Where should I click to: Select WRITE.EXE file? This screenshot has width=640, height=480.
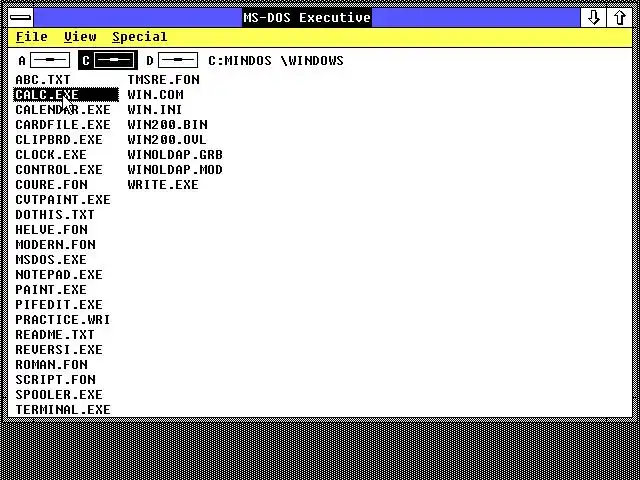tap(163, 184)
